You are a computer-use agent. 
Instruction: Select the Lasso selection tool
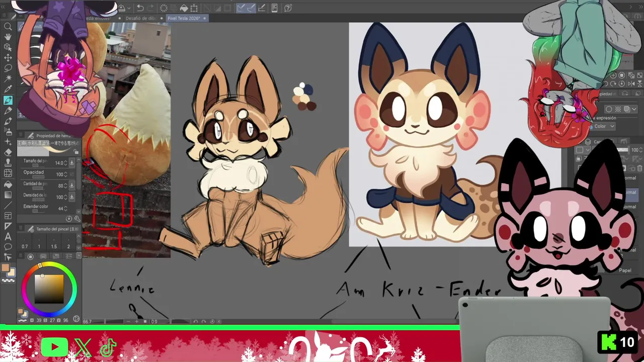[8, 68]
